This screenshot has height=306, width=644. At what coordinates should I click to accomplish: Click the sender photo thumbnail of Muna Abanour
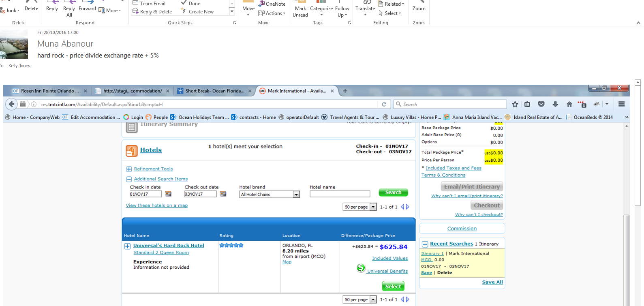14,44
